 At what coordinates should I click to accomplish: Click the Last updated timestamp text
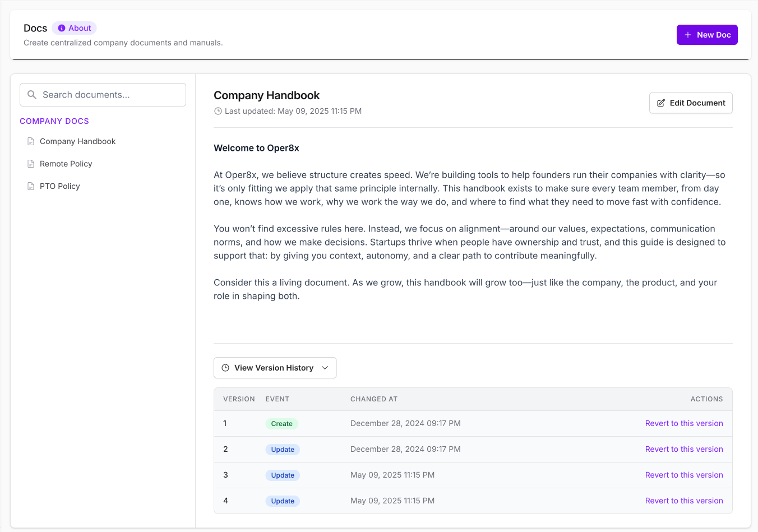(293, 111)
